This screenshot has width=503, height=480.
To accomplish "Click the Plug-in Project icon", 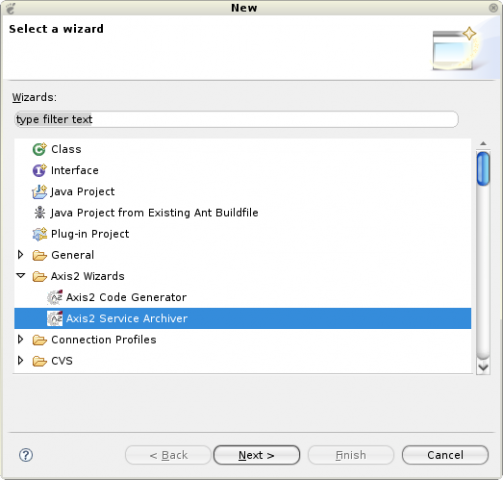I will pos(39,234).
